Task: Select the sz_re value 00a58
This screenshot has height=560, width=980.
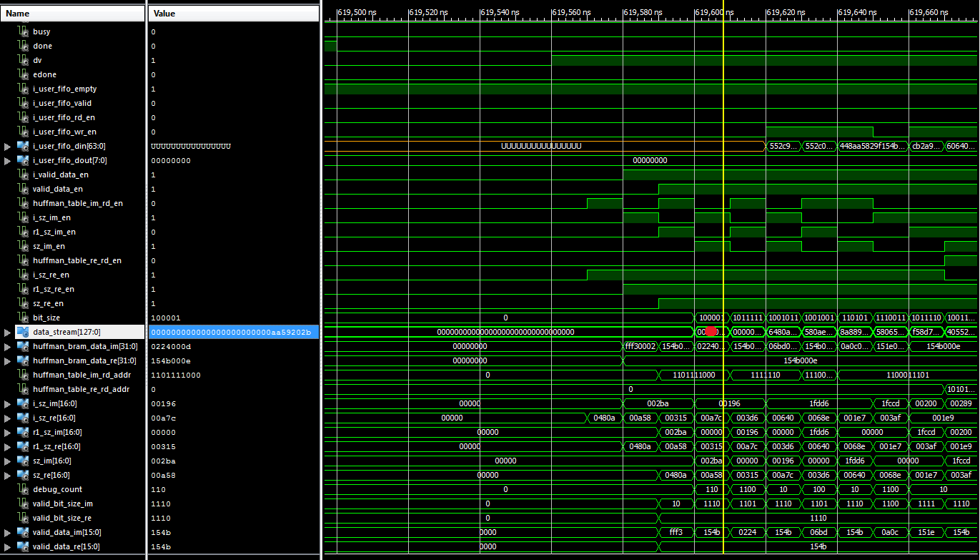Action: 164,475
